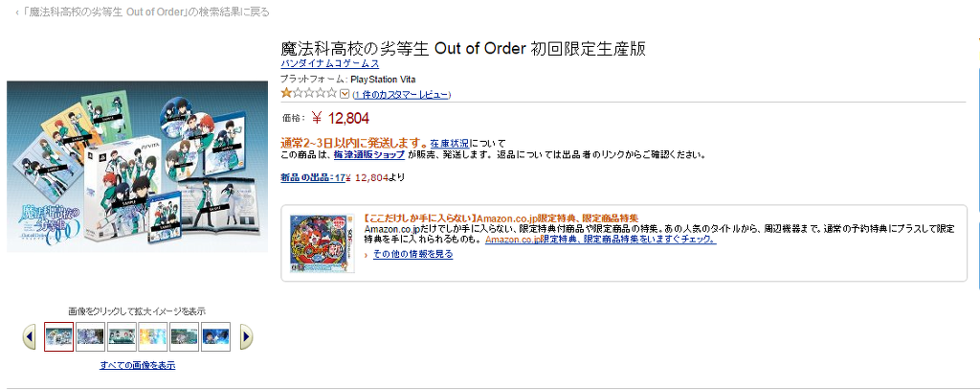Image resolution: width=980 pixels, height=390 pixels.
Task: Expand その他の情報を見る link
Action: (x=412, y=254)
